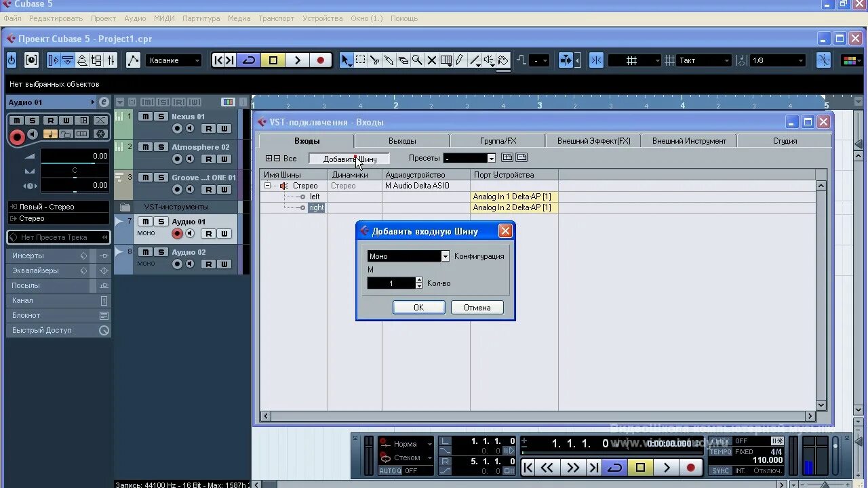Open the Пресеты dropdown in VST connections
This screenshot has width=868, height=488.
pos(470,158)
